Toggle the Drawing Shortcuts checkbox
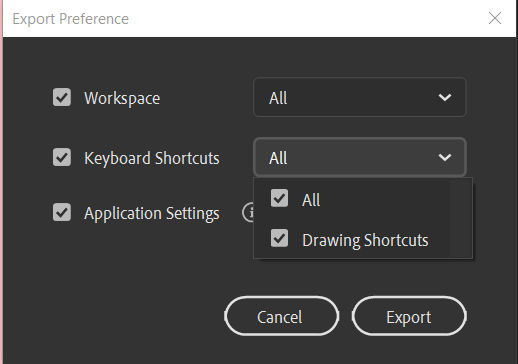 [279, 238]
